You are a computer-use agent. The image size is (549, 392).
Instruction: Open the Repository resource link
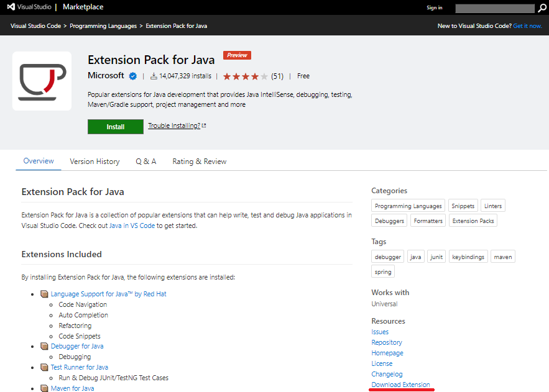(387, 342)
